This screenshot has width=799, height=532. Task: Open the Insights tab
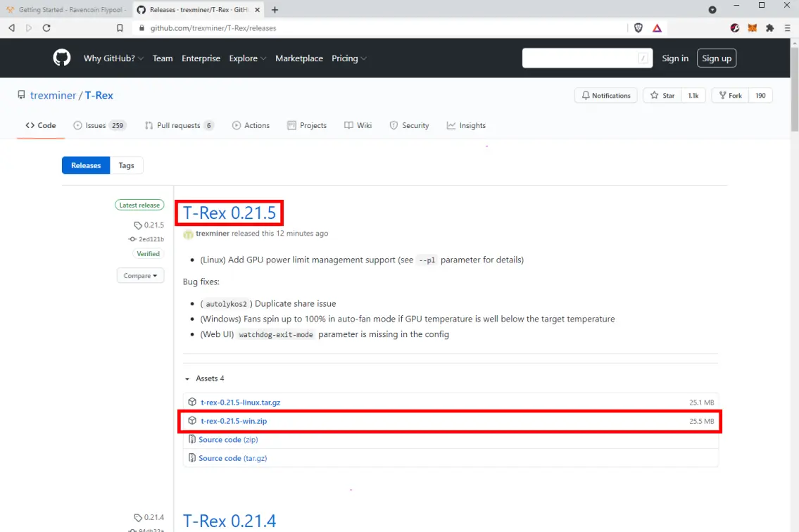466,125
